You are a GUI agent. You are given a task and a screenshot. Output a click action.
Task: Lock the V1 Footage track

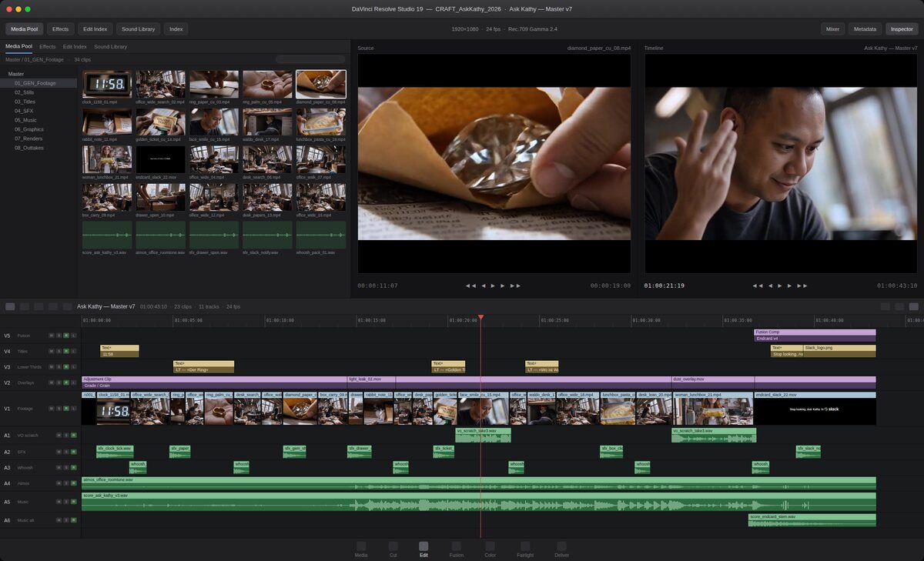74,410
